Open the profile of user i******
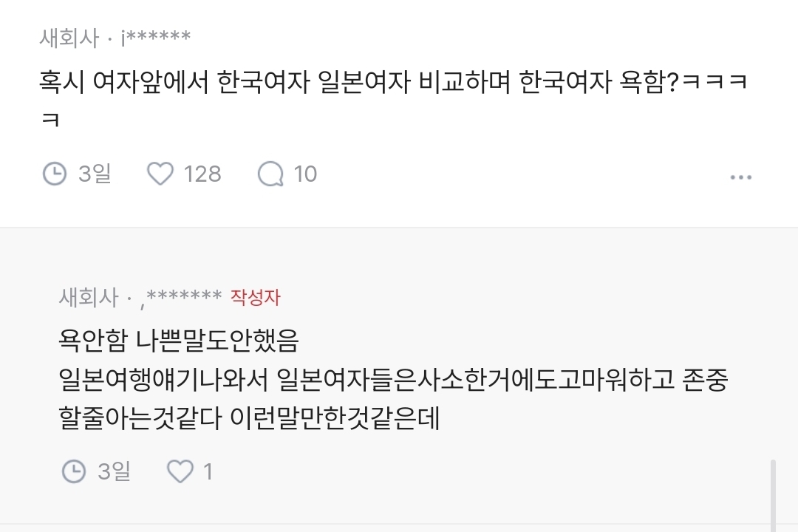Image resolution: width=798 pixels, height=532 pixels. (x=155, y=38)
